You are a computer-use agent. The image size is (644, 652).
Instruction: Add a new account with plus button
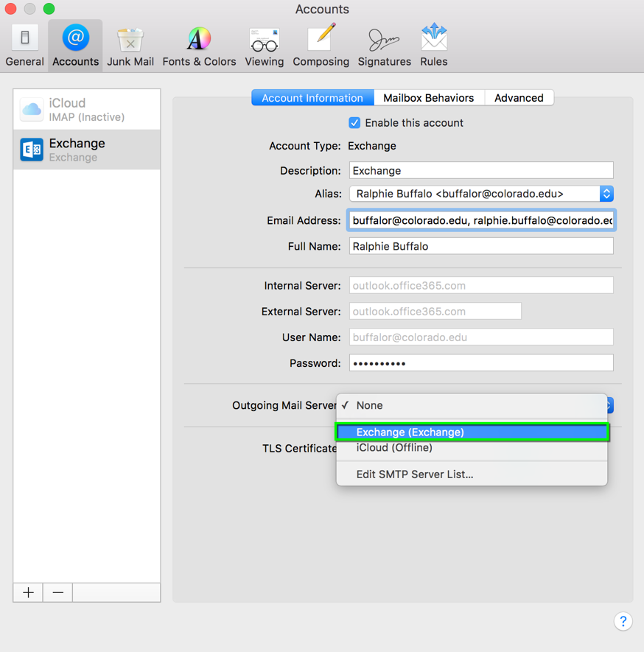pyautogui.click(x=28, y=592)
